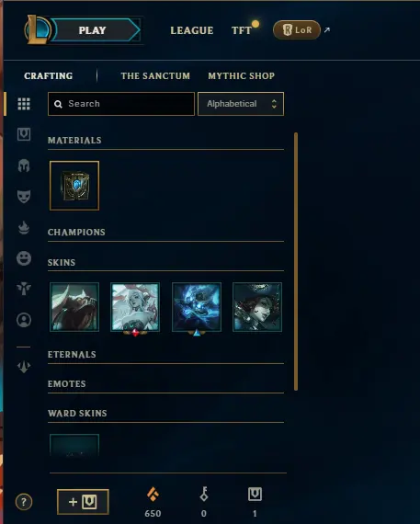Click the League of Legends logo icon
420x524 pixels.
(x=38, y=29)
